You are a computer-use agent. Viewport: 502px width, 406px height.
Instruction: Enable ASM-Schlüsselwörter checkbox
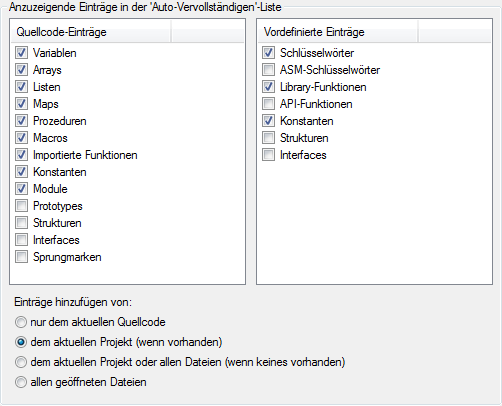tap(268, 70)
